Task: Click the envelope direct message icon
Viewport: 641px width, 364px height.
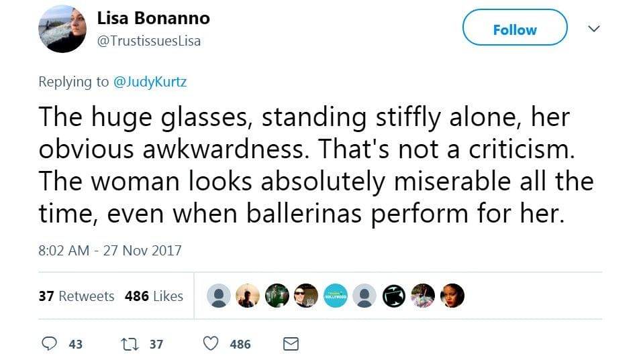Action: (291, 344)
